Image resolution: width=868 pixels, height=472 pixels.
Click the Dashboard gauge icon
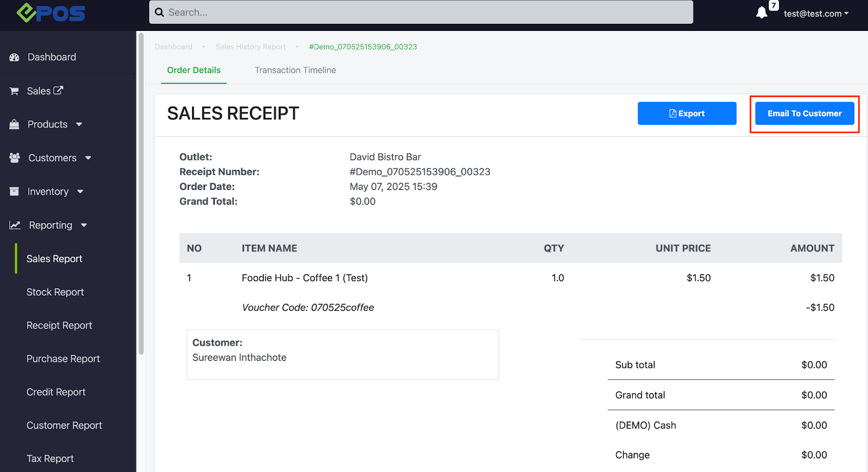point(15,57)
